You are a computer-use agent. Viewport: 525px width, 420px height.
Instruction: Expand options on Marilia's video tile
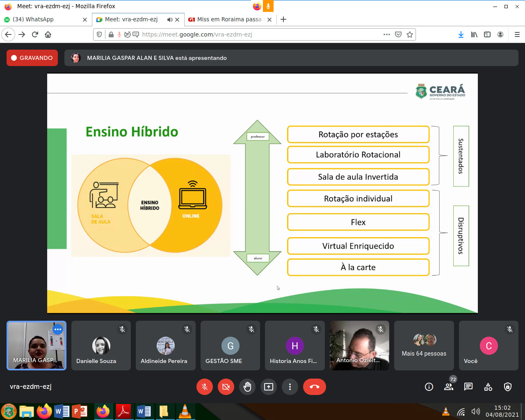click(58, 329)
